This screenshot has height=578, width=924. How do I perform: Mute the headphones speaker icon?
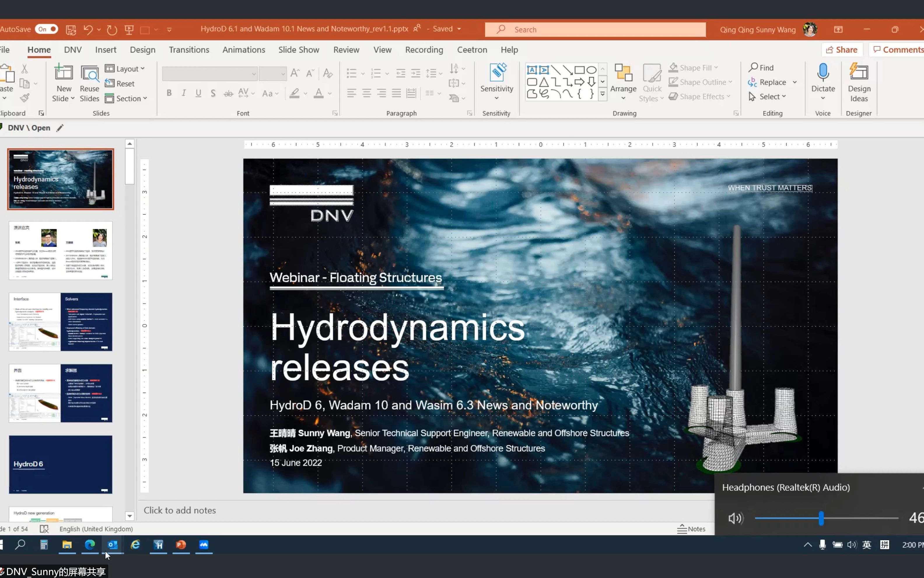[735, 518]
